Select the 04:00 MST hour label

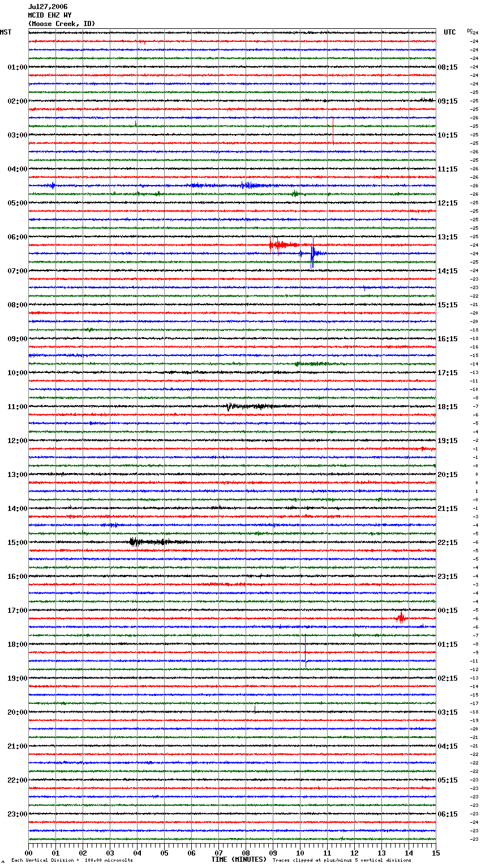[x=17, y=169]
